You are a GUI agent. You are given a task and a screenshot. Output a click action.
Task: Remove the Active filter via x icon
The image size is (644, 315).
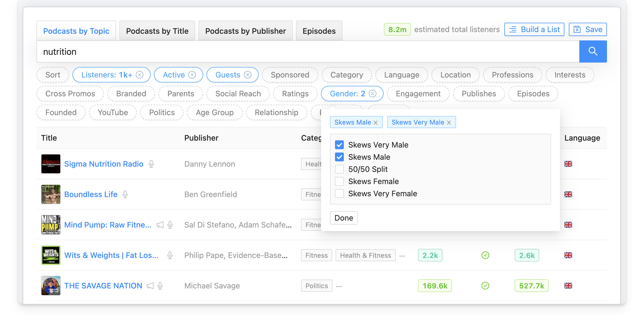(192, 75)
